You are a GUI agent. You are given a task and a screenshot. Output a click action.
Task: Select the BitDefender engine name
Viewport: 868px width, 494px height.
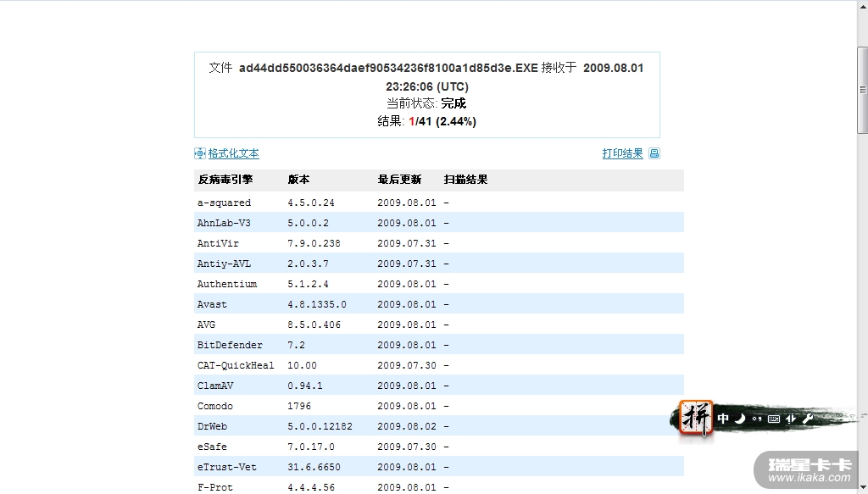(x=231, y=345)
